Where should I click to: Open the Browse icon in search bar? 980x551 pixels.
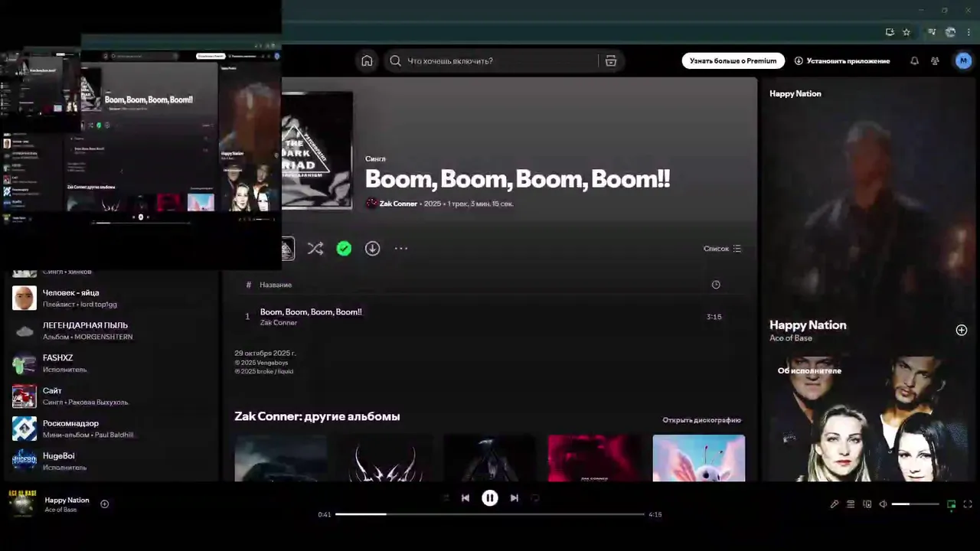pos(611,60)
